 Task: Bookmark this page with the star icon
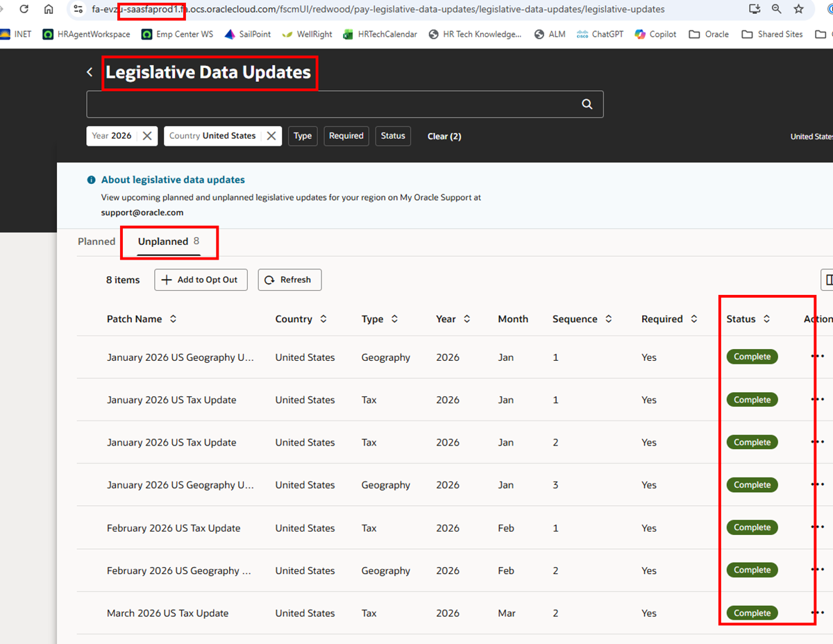pyautogui.click(x=799, y=9)
